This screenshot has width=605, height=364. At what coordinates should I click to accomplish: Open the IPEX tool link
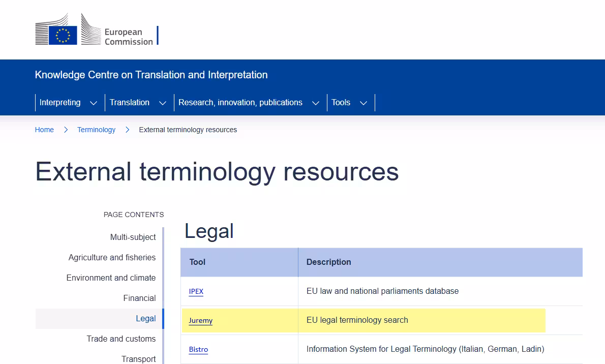tap(196, 291)
